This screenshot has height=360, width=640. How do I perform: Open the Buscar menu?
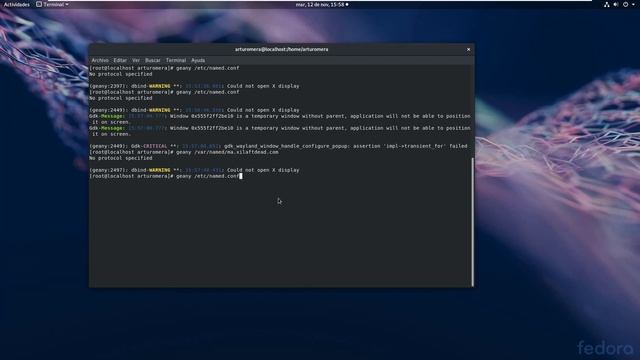pyautogui.click(x=153, y=60)
